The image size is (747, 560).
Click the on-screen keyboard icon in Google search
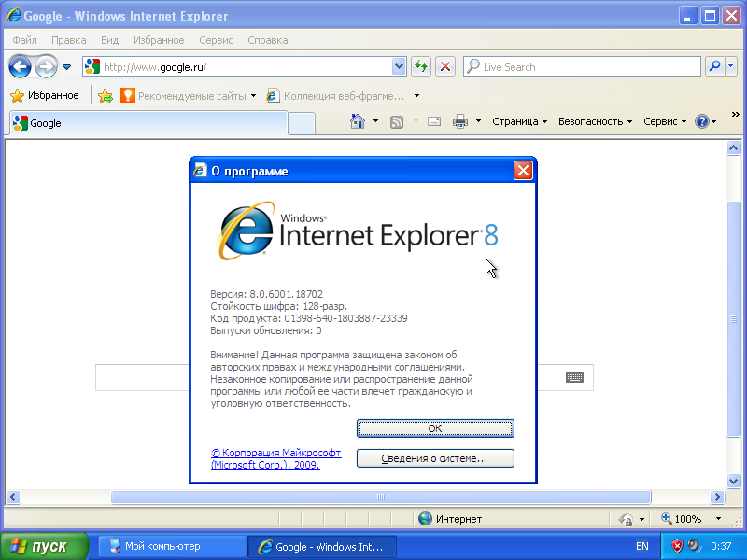[x=574, y=378]
